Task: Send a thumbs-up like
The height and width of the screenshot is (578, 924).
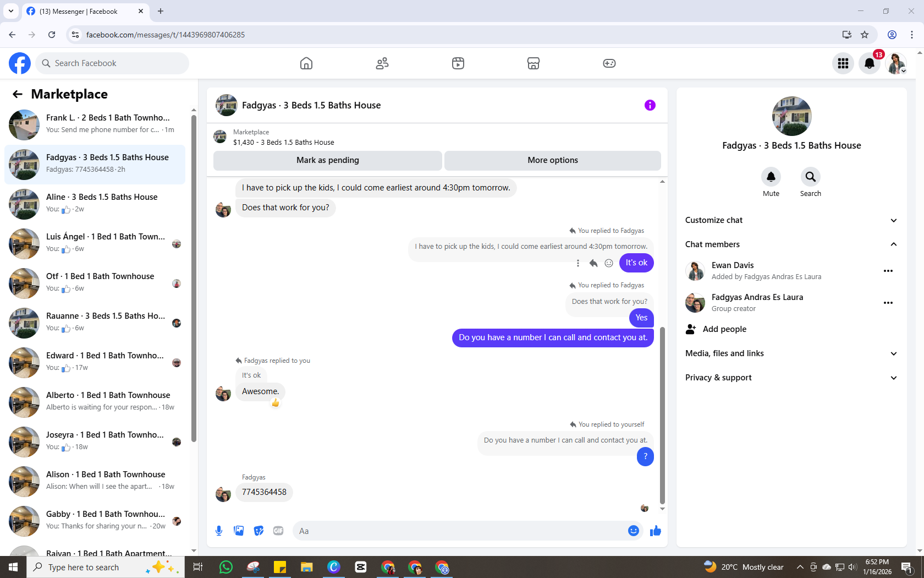Action: (x=656, y=531)
